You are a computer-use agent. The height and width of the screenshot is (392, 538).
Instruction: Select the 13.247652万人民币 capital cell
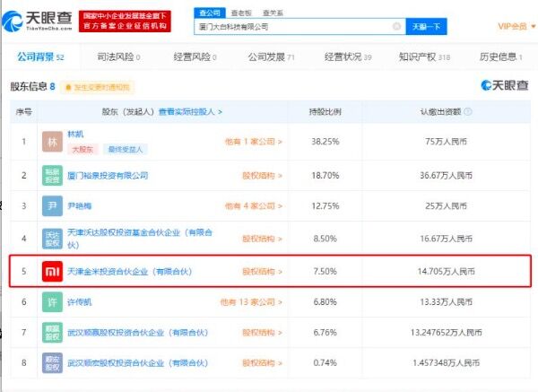tap(446, 332)
